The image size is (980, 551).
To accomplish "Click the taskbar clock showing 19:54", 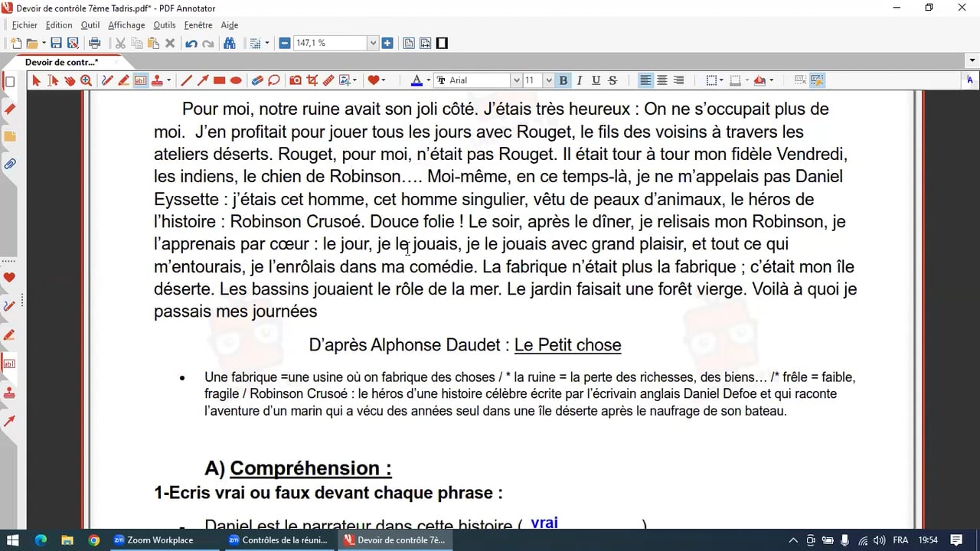I will tap(928, 540).
